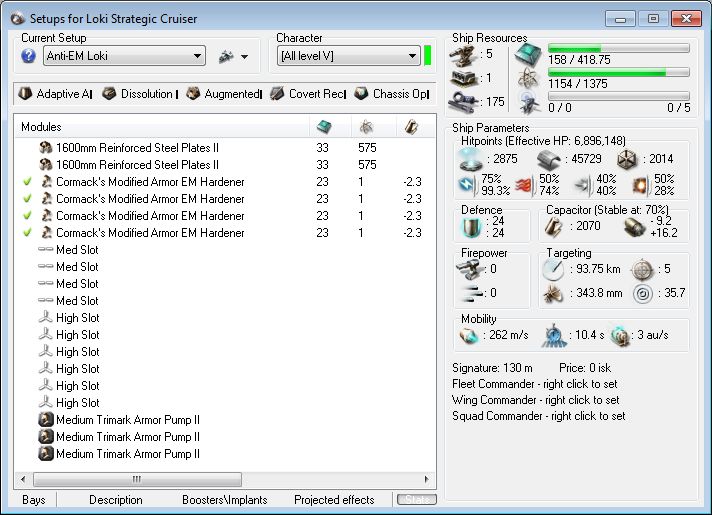712x515 pixels.
Task: Click the capacitor recharge icon
Action: click(634, 227)
